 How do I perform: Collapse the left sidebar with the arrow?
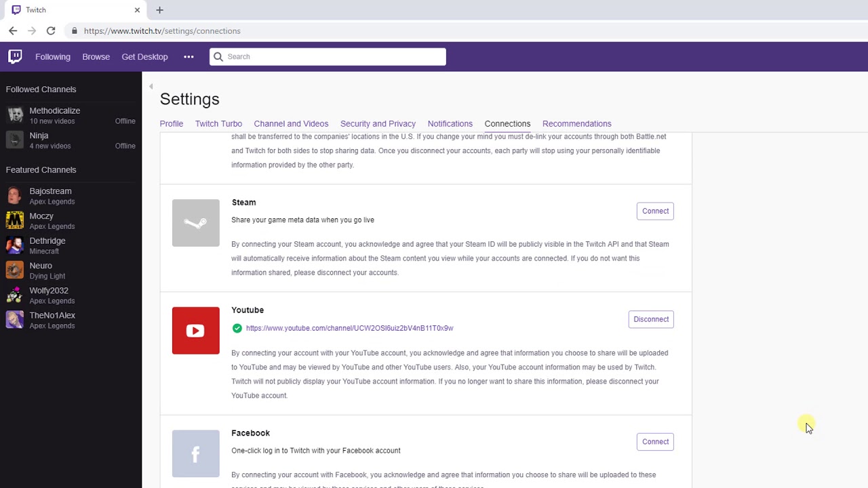(x=151, y=86)
